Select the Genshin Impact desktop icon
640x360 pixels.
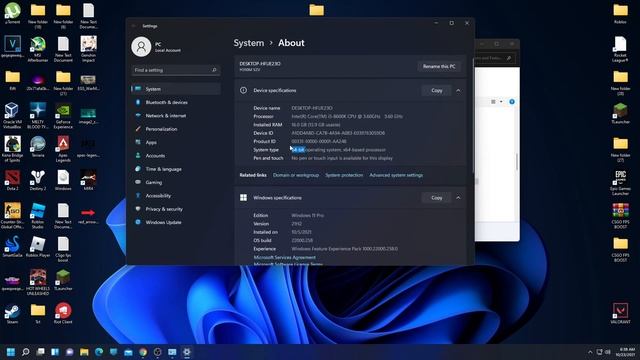89,49
